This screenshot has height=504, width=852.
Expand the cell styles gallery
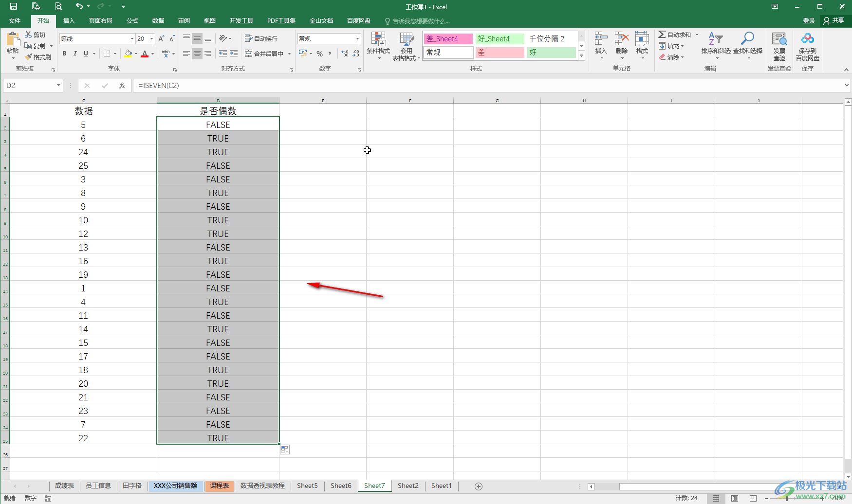click(x=581, y=56)
